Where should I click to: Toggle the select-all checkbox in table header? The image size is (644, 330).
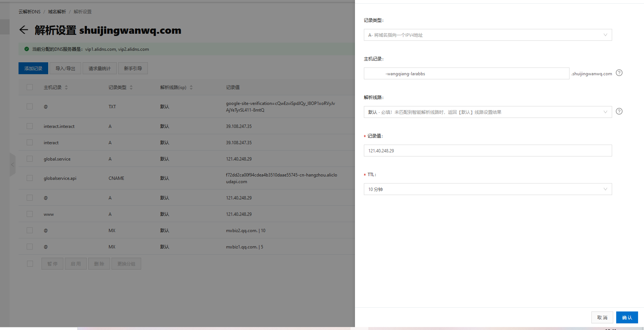tap(30, 87)
